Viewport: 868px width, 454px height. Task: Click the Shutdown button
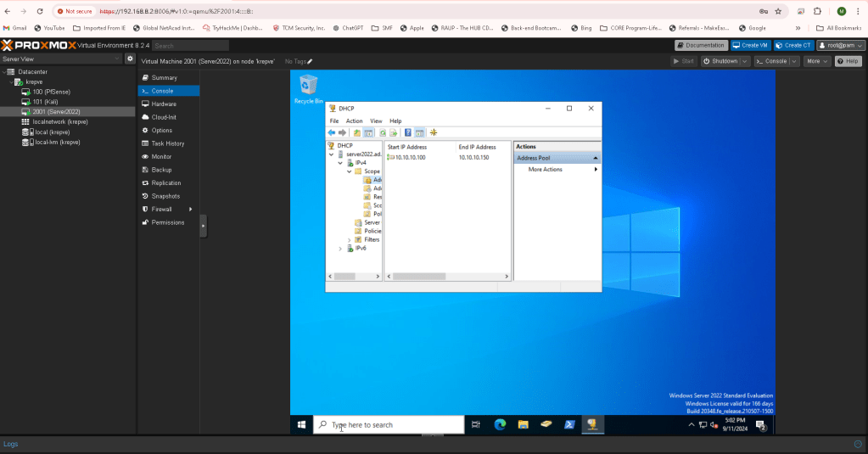(x=724, y=61)
